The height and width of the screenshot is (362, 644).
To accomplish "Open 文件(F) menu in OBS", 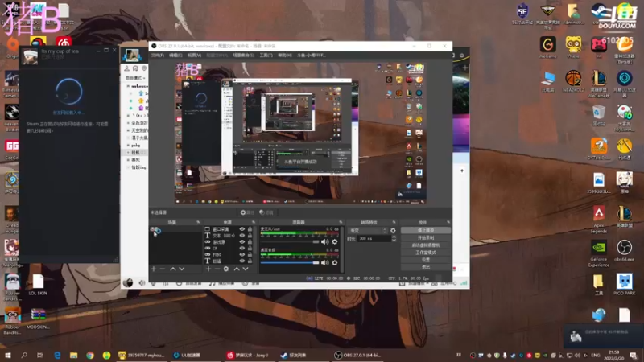I will click(x=158, y=55).
